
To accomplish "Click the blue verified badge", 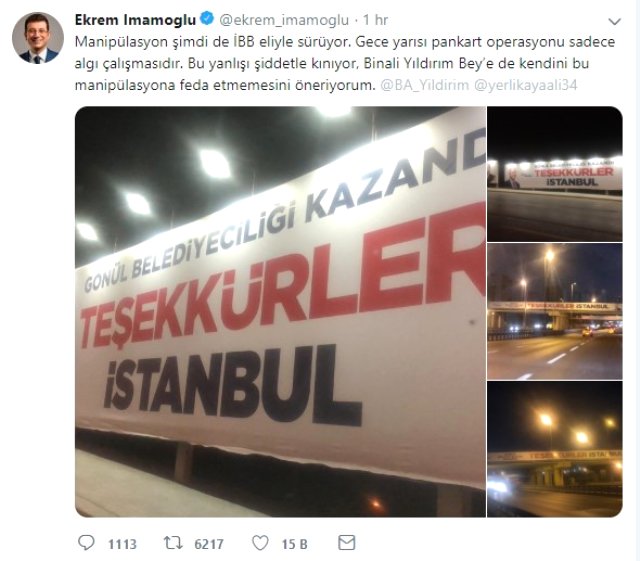I will point(207,19).
